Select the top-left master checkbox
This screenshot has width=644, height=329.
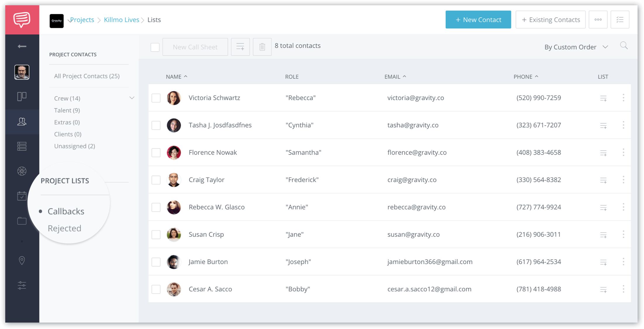tap(155, 47)
